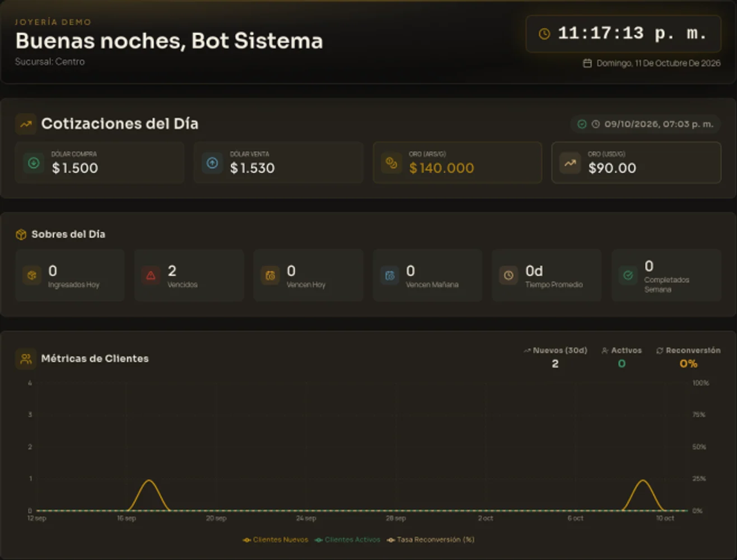Click the calendar icon next to the date
The width and height of the screenshot is (737, 560).
point(587,63)
